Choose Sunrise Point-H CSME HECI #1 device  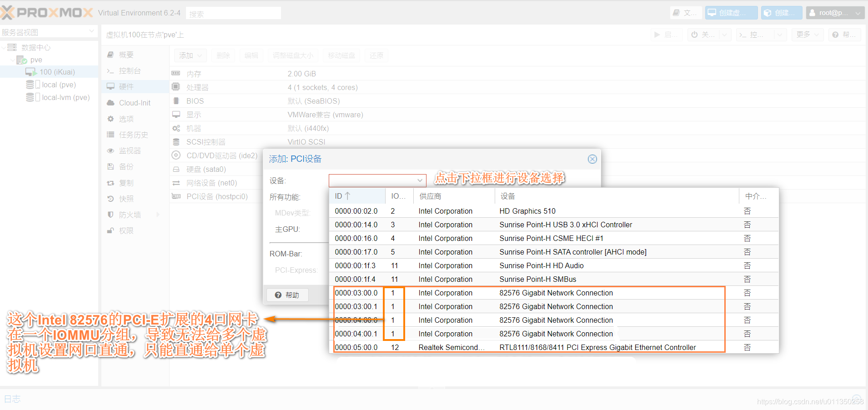pos(554,238)
